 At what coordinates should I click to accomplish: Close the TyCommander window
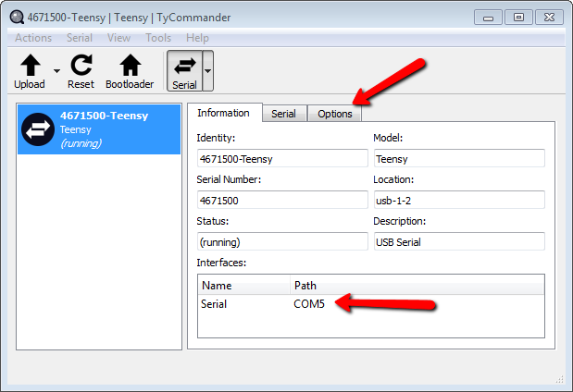point(549,18)
